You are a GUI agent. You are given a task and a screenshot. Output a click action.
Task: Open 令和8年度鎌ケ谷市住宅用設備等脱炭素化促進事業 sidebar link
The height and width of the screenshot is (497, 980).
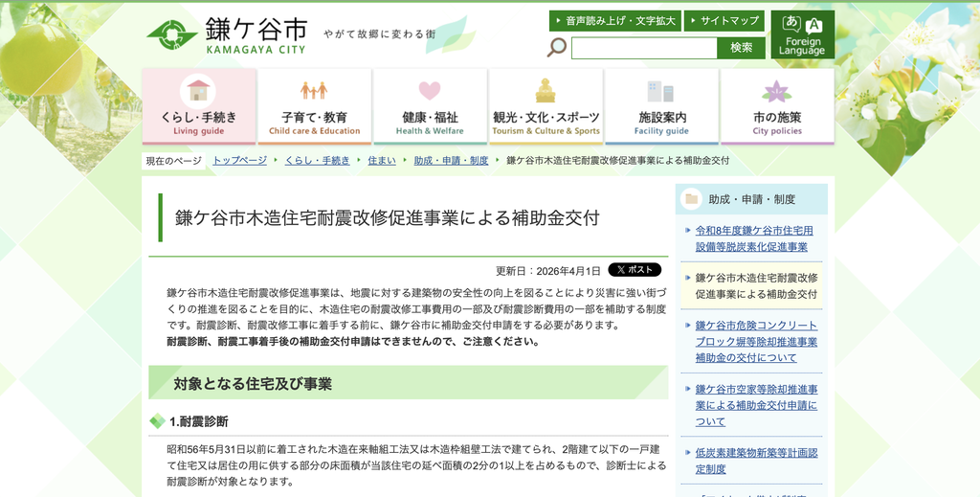coord(754,238)
